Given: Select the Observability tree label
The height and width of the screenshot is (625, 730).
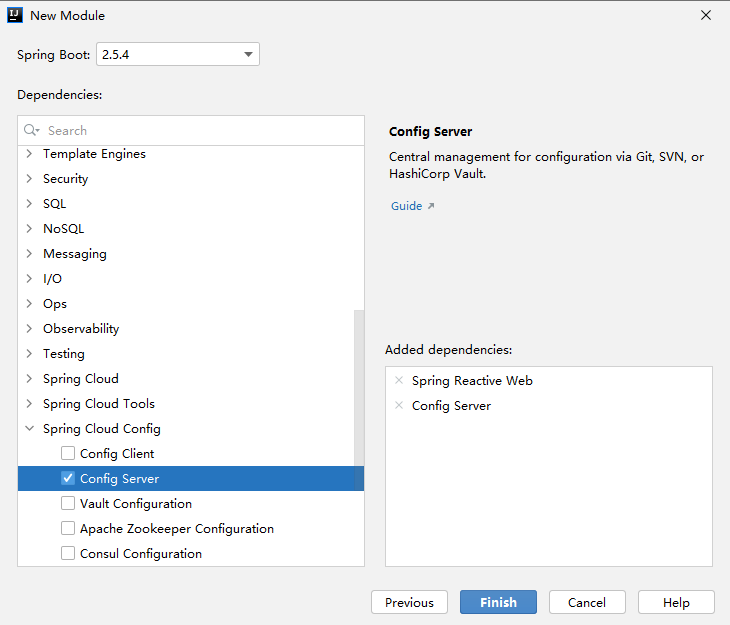Looking at the screenshot, I should point(81,329).
